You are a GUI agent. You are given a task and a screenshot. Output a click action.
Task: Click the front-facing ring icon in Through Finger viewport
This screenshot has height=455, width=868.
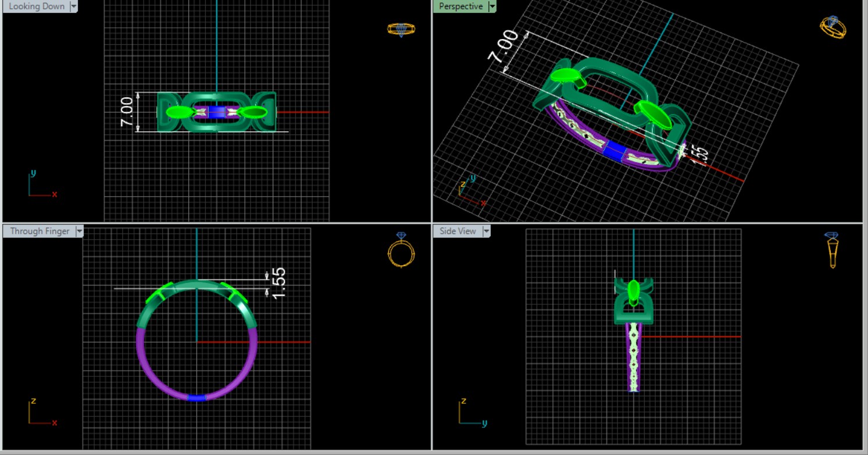coord(401,250)
